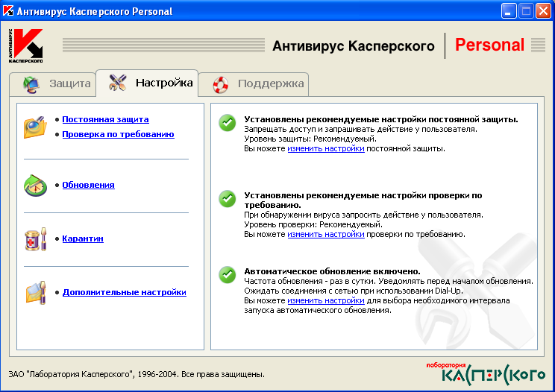Click the folder with magnifier protection icon
This screenshot has height=392, width=555.
(x=35, y=127)
